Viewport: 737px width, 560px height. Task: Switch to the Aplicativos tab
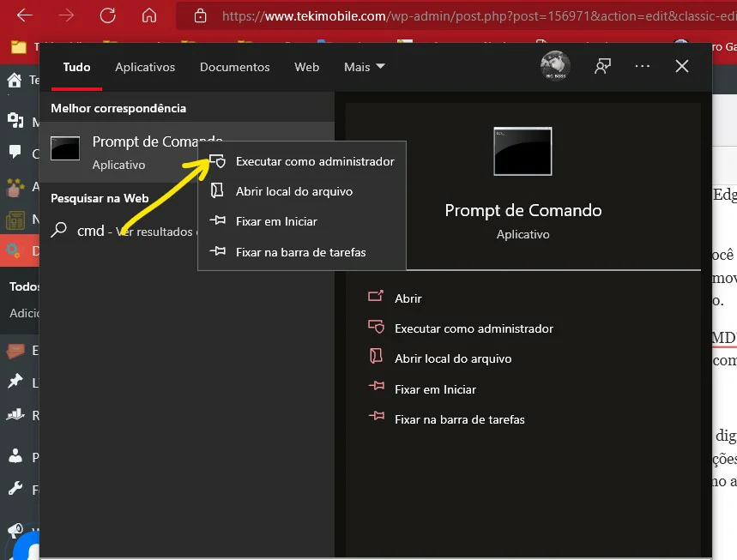[x=145, y=67]
